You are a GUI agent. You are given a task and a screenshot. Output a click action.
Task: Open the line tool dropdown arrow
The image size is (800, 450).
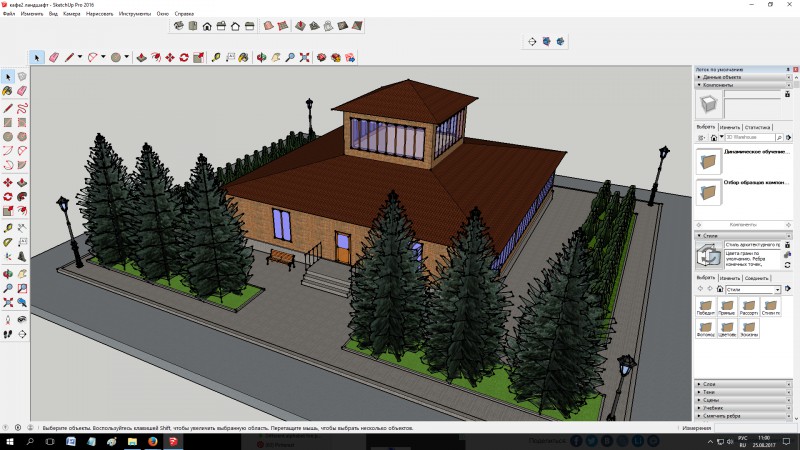coord(80,58)
